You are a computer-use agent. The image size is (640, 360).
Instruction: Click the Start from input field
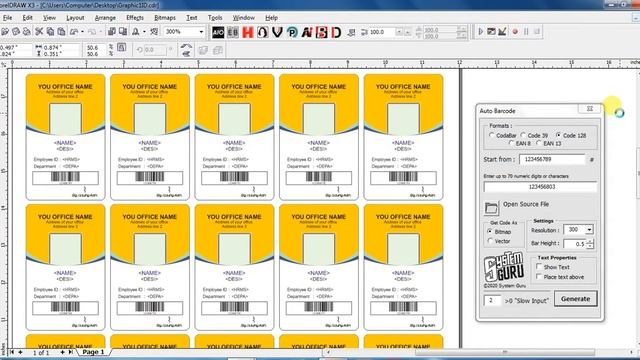point(552,159)
